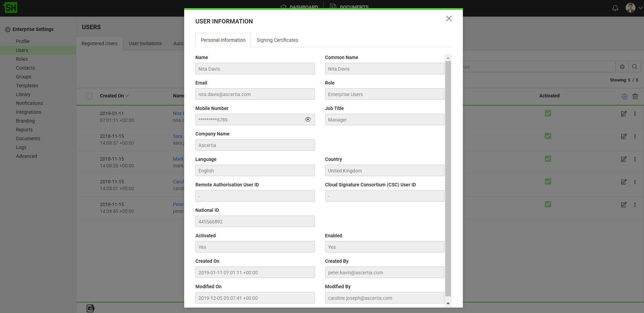Click the delete users trash icon
The image size is (644, 313).
click(x=635, y=96)
